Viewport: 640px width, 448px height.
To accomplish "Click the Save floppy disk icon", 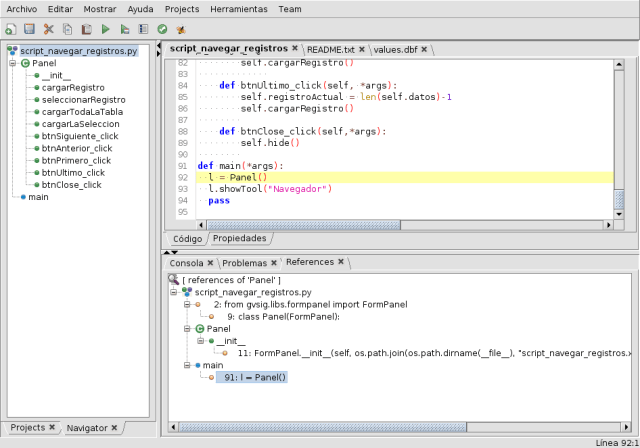I will coord(30,29).
